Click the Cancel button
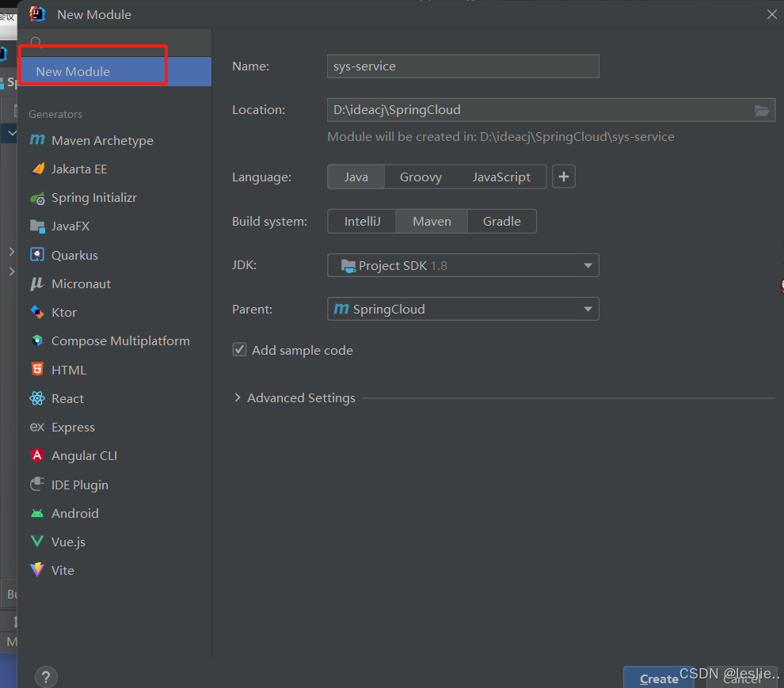784x688 pixels. pos(742,678)
